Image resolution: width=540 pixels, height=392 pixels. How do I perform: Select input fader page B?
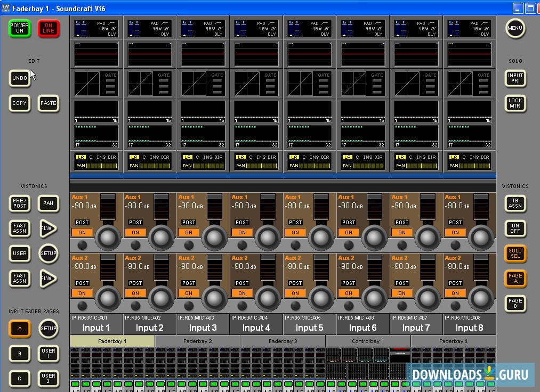(20, 353)
